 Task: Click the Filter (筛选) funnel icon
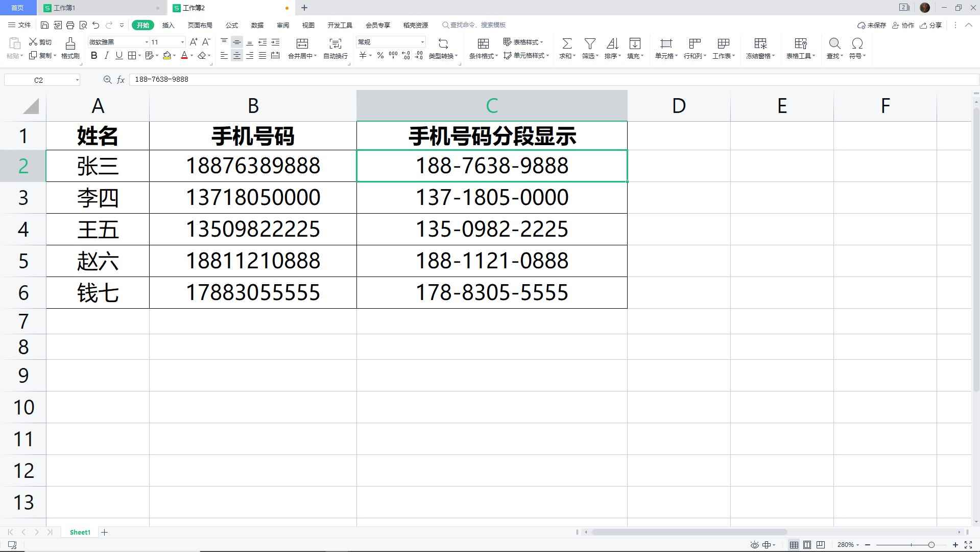[590, 44]
